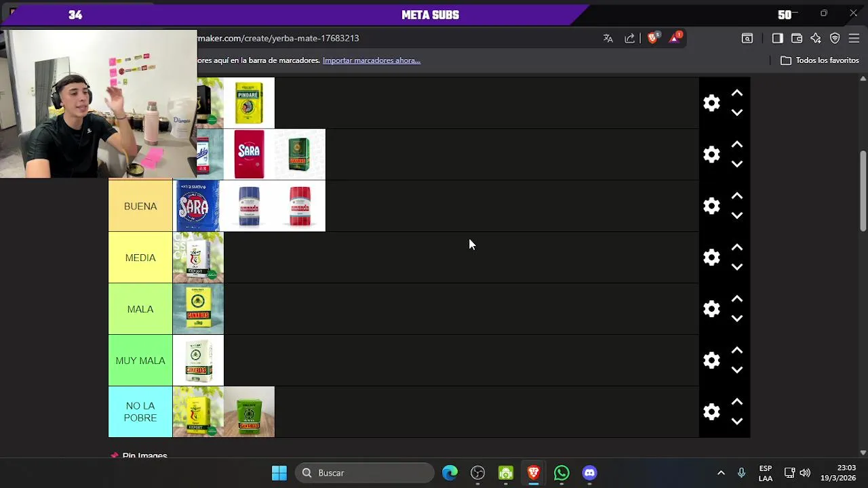Toggle the Brave sidebar panel icon
The height and width of the screenshot is (488, 868).
778,39
